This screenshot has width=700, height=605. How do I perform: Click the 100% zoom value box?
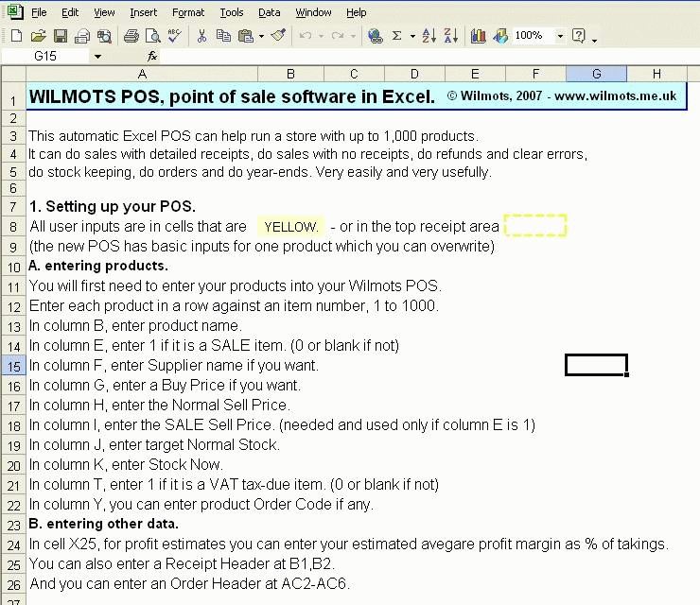click(533, 35)
